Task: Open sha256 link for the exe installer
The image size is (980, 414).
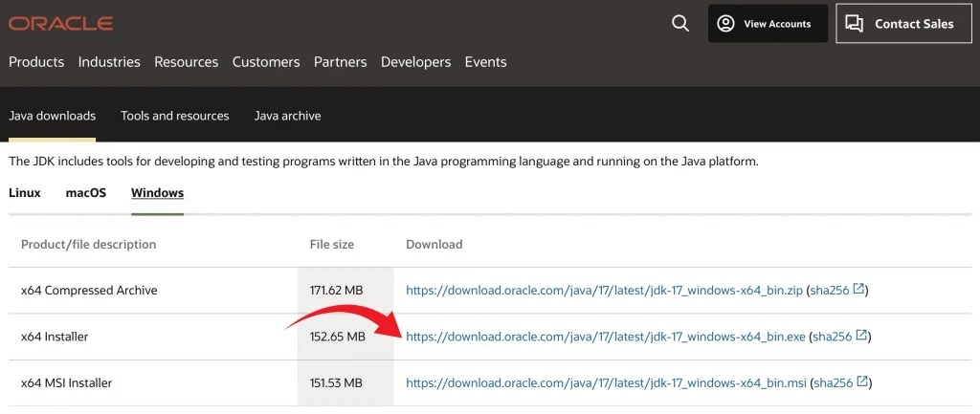Action: tap(839, 337)
